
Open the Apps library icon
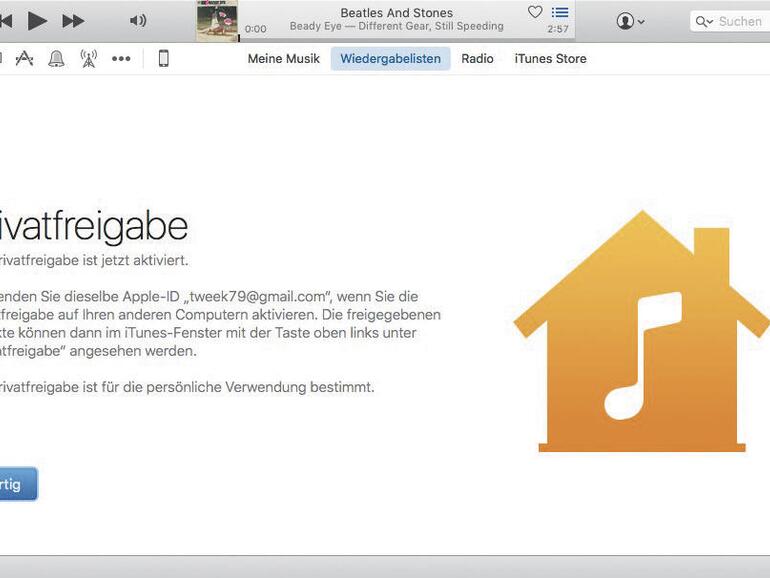[24, 58]
